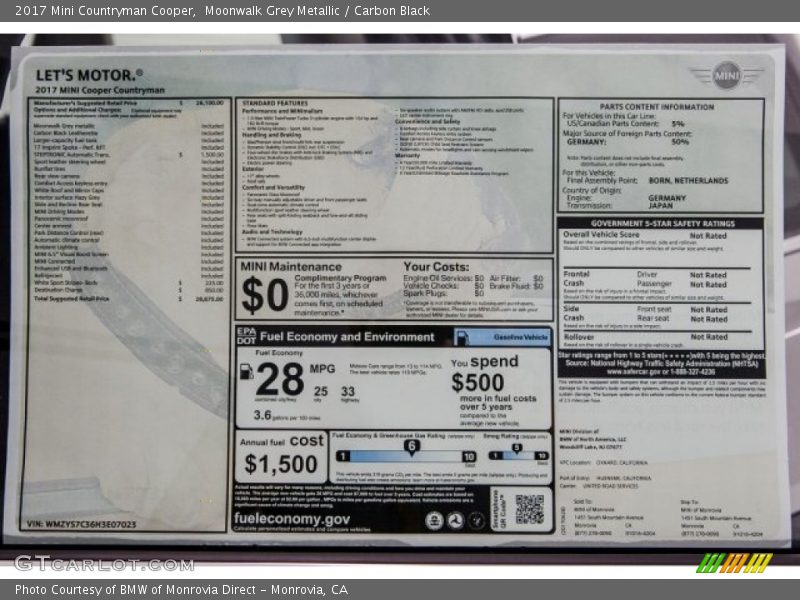Image resolution: width=800 pixels, height=600 pixels.
Task: Click the 'Complimentary Program' text
Action: [x=340, y=278]
